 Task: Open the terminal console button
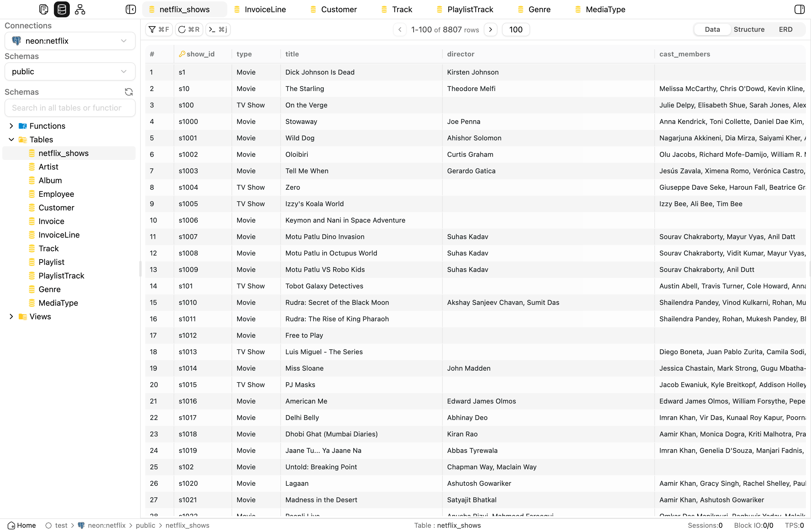[218, 29]
